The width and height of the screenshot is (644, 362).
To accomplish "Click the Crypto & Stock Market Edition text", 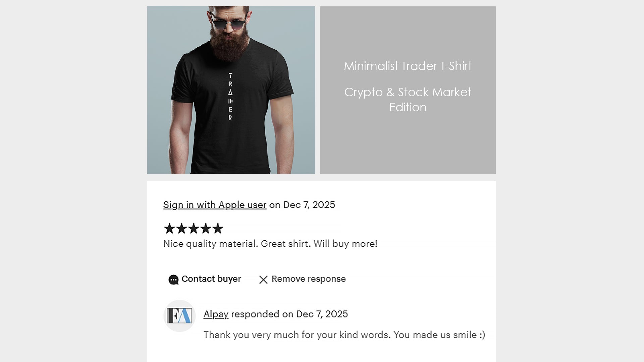I will click(x=408, y=100).
